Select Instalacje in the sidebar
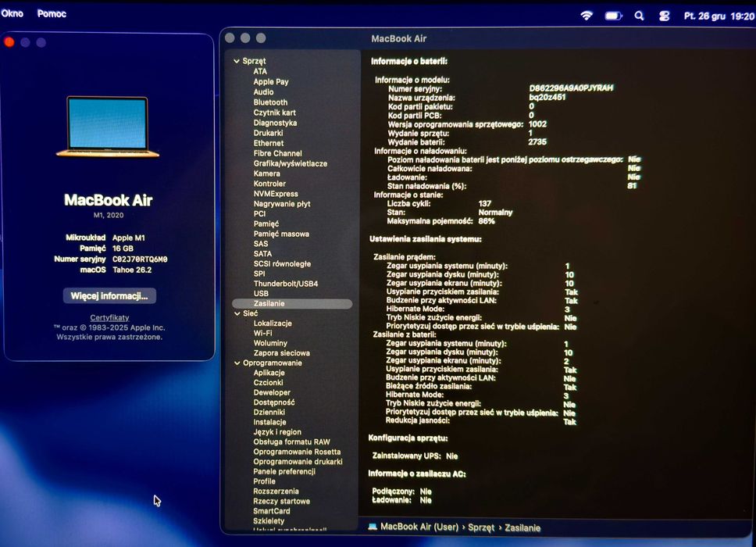This screenshot has height=547, width=756. 269,422
